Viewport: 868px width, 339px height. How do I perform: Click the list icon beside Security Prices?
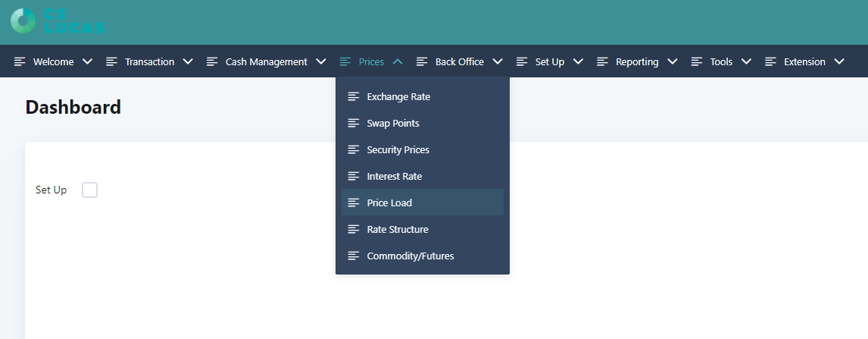pyautogui.click(x=353, y=150)
